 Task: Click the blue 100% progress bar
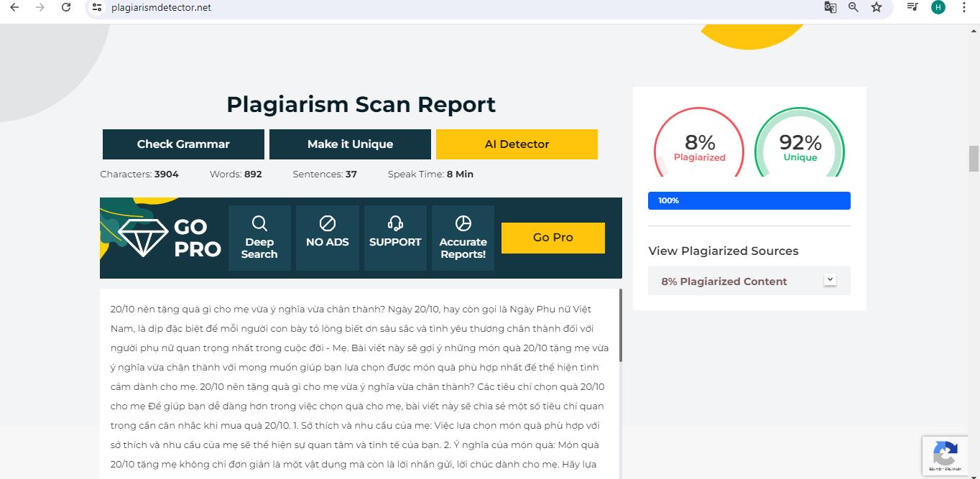tap(749, 200)
